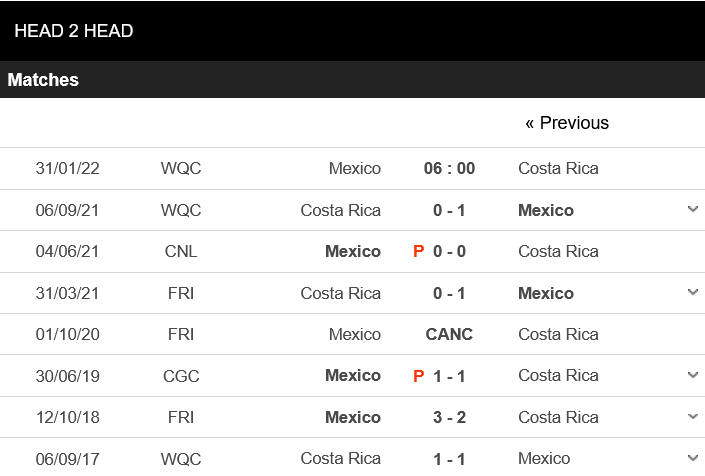Click the CANC status on 01/10/20 match

click(x=449, y=334)
